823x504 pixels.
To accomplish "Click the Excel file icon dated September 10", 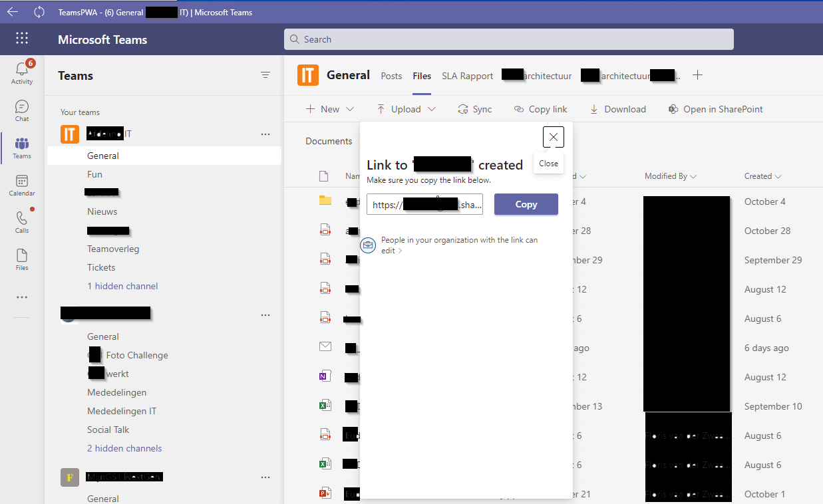I will pos(325,406).
